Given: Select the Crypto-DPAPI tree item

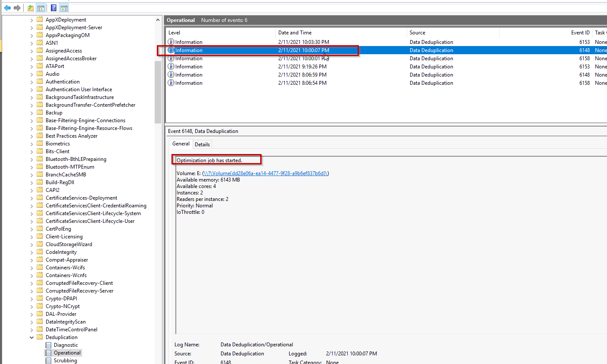Looking at the screenshot, I should click(62, 299).
